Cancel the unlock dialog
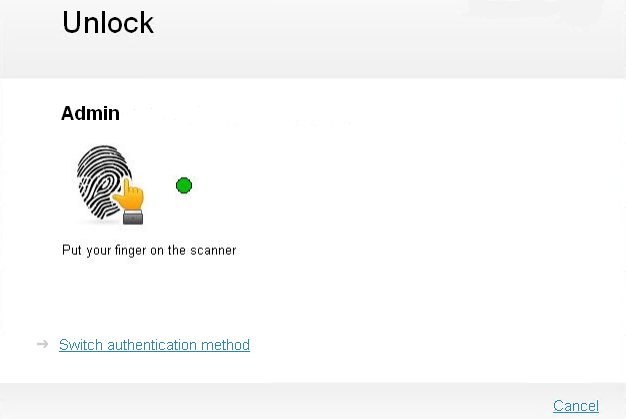Viewport: 626px width, 419px height. [x=576, y=406]
